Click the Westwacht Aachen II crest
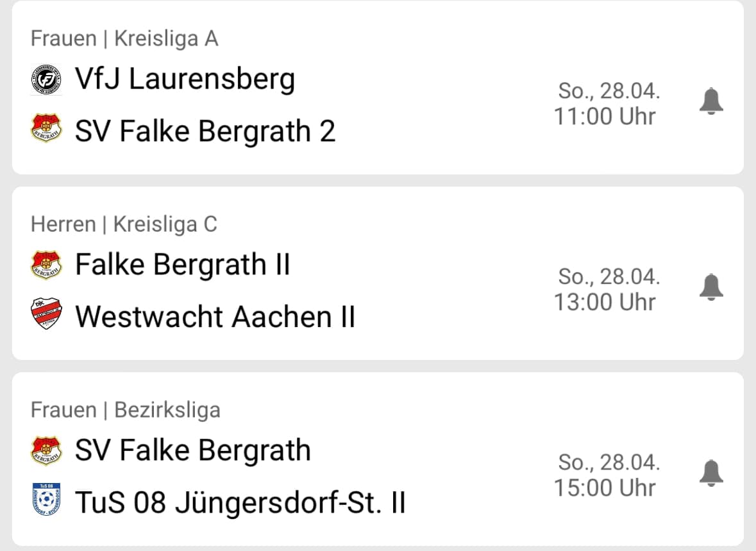 pyautogui.click(x=46, y=314)
